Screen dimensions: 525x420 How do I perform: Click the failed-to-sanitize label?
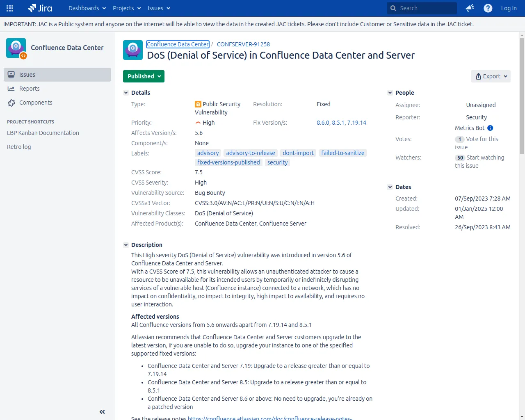coord(343,153)
